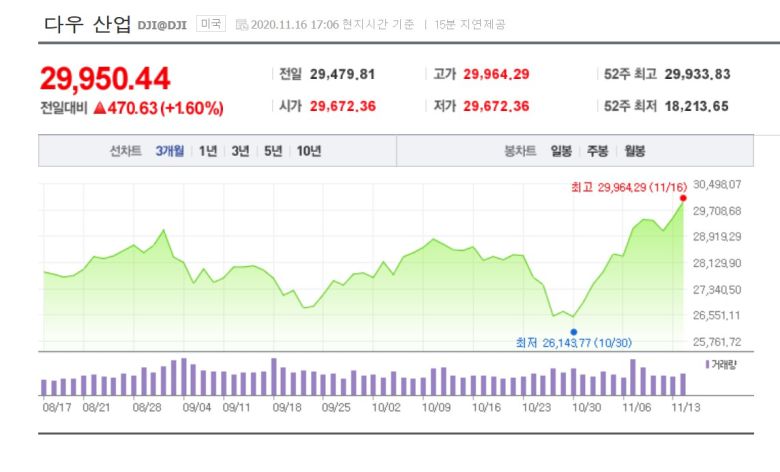Click the 다우 산업 index title
This screenshot has height=472, width=780.
pos(87,25)
